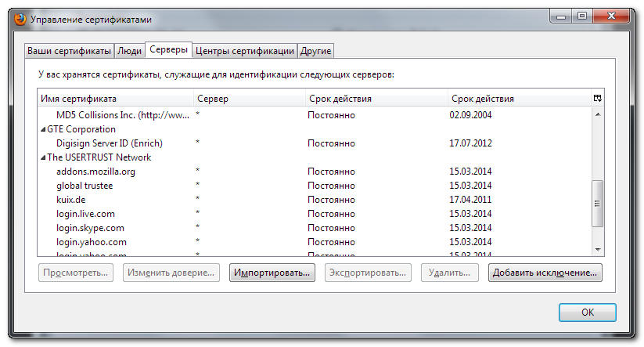Image resolution: width=644 pixels, height=347 pixels.
Task: Select Digisign Server ID (Enrich) row
Action: [315, 143]
